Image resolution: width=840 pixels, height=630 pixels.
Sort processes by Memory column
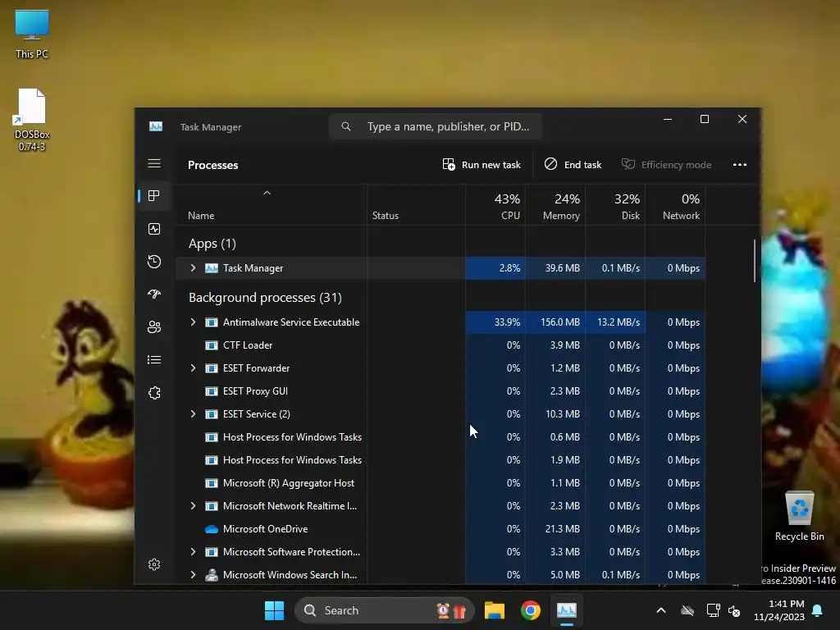click(x=555, y=206)
